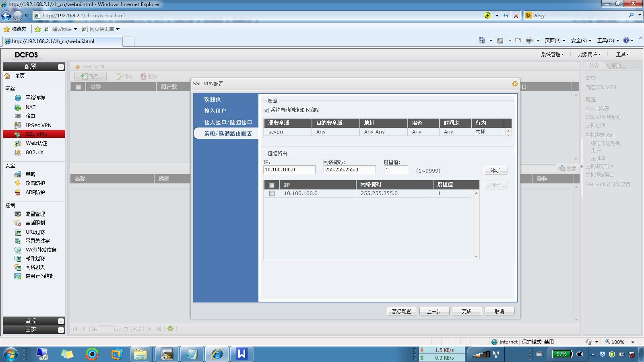644x362 pixels.
Task: Open the 系统管理 dropdown menu
Action: click(x=552, y=54)
